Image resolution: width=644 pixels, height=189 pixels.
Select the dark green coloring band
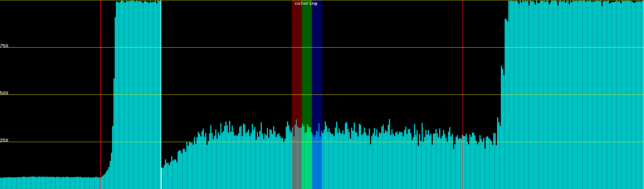pyautogui.click(x=307, y=63)
